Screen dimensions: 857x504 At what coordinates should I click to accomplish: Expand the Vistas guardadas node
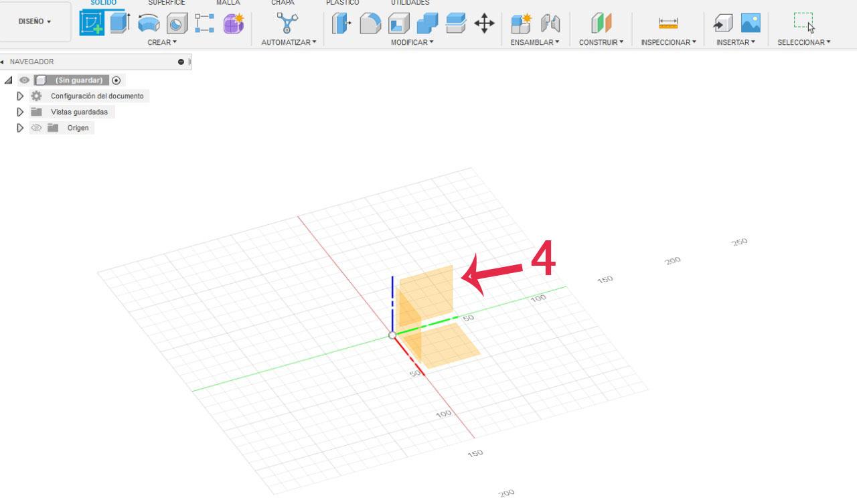pos(20,112)
